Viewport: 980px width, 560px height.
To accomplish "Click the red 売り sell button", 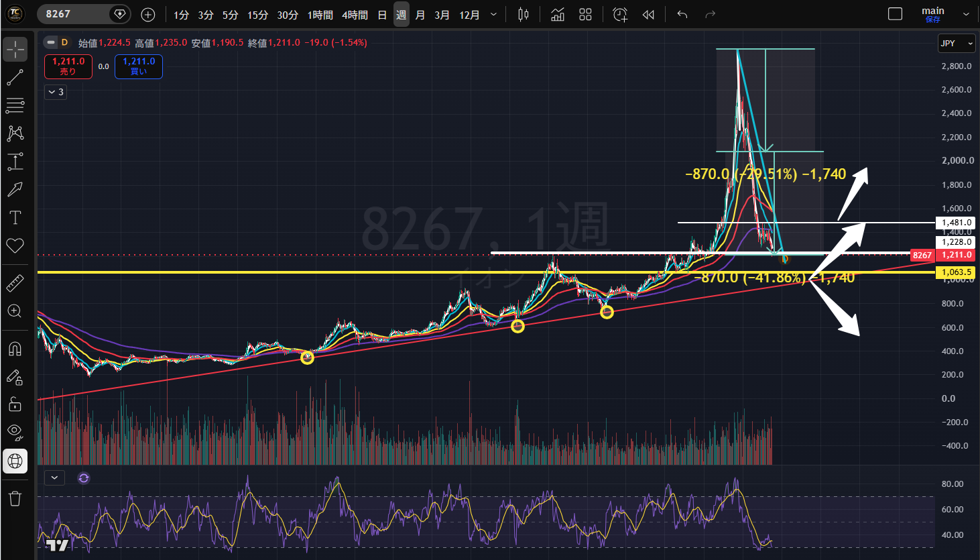I will pyautogui.click(x=68, y=66).
